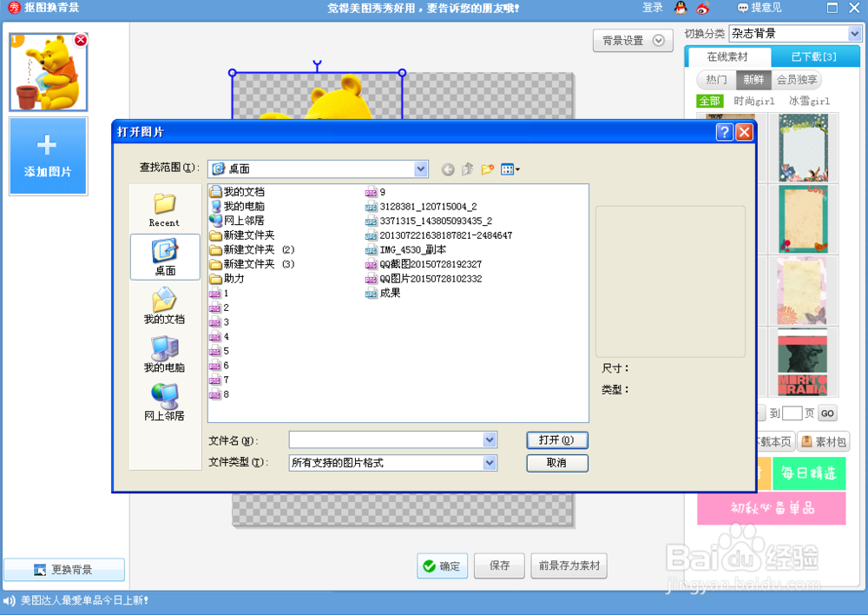Click the Weibo login icon
The width and height of the screenshot is (868, 615).
pyautogui.click(x=703, y=8)
